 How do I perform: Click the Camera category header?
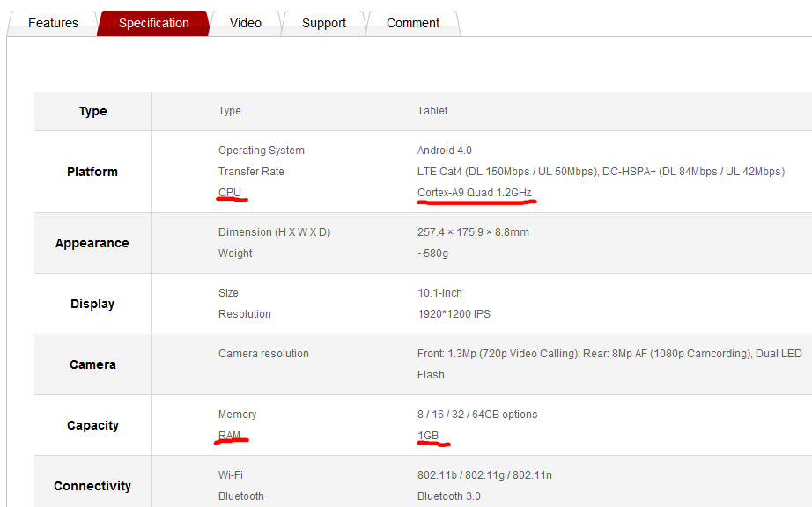[x=92, y=364]
